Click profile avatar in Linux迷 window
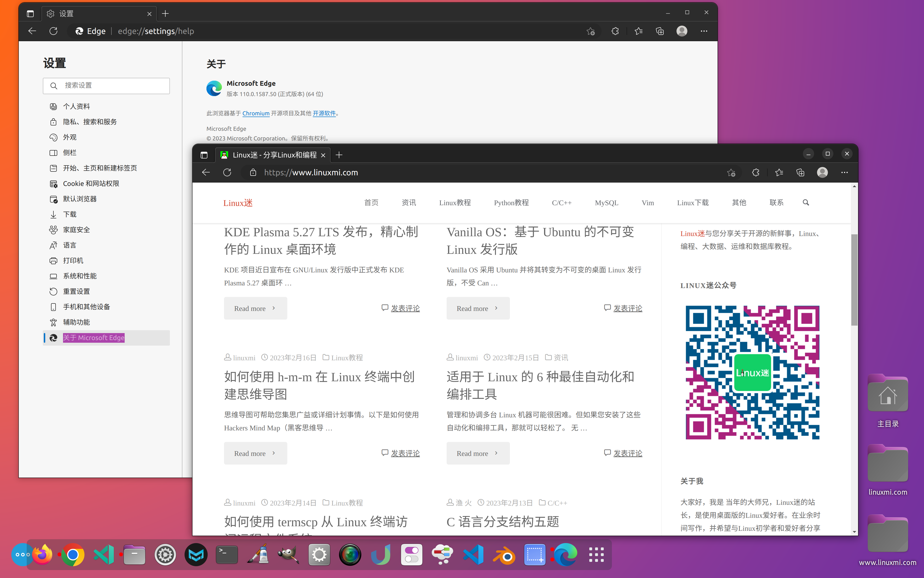The width and height of the screenshot is (924, 578). tap(822, 172)
